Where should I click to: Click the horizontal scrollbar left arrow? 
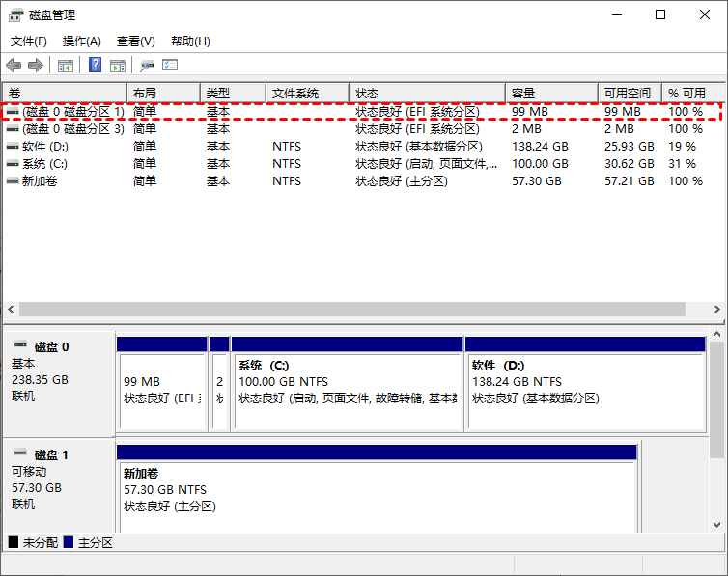click(x=11, y=309)
